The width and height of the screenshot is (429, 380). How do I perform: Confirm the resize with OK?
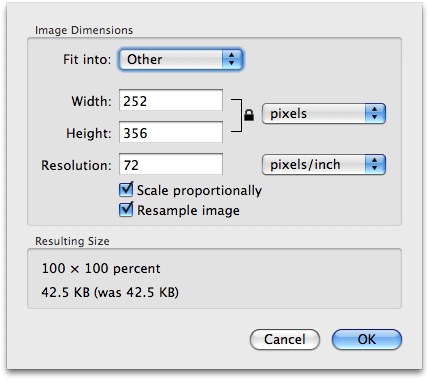pos(367,339)
